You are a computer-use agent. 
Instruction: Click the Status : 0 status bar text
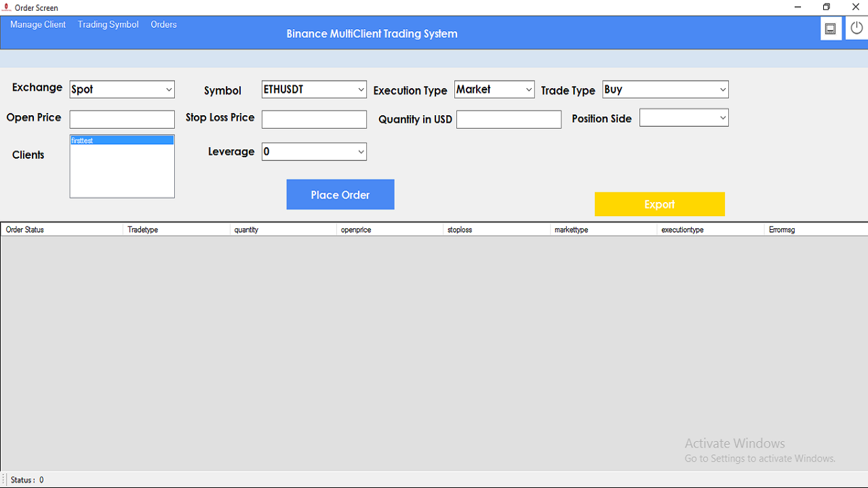[27, 480]
